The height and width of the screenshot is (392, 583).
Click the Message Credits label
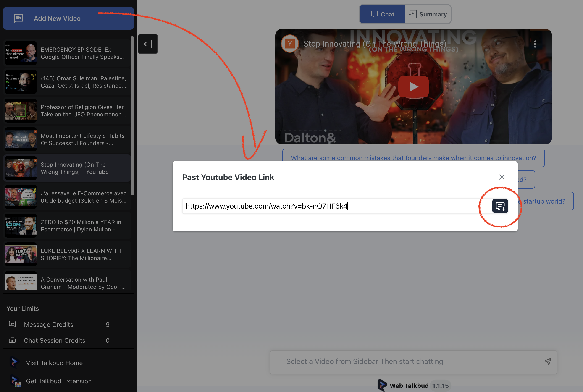(x=49, y=324)
